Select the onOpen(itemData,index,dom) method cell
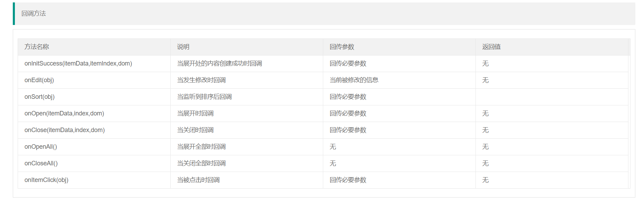 point(64,113)
